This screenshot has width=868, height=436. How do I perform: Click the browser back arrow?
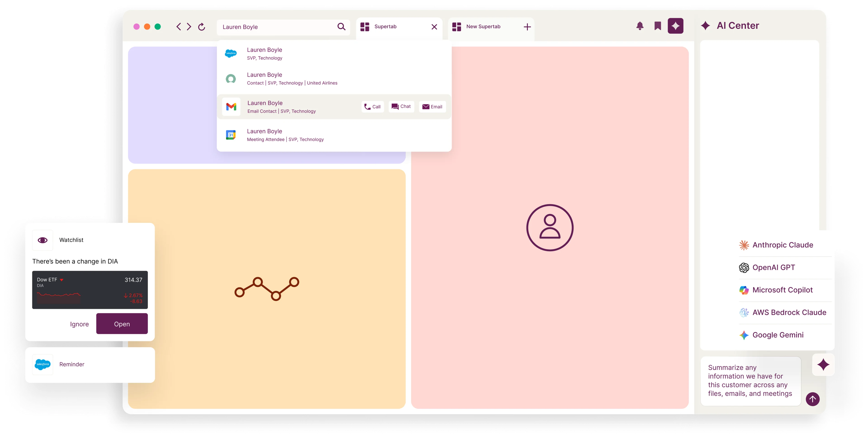pyautogui.click(x=179, y=27)
